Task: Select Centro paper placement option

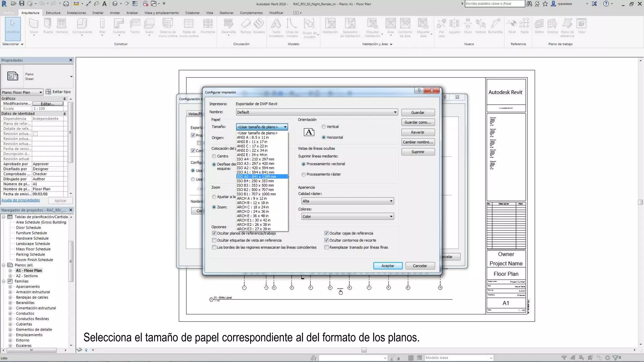Action: click(x=214, y=156)
